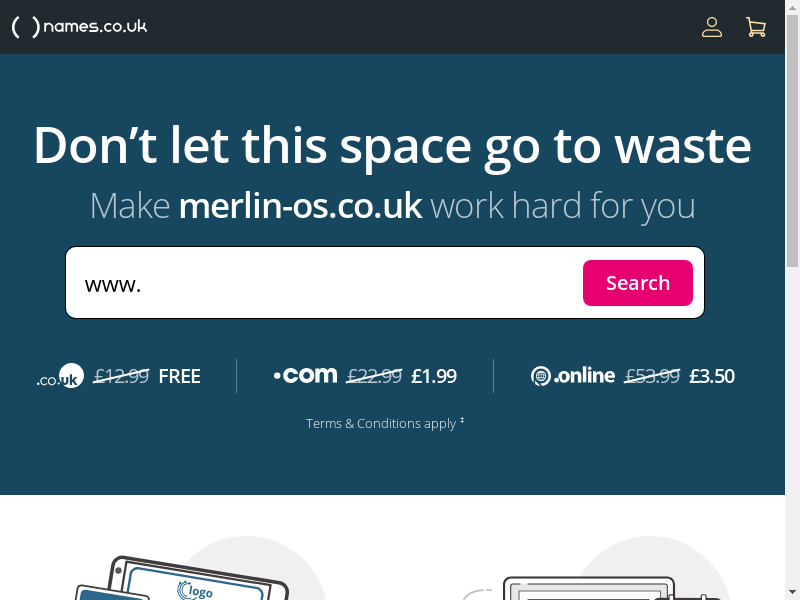Image resolution: width=800 pixels, height=600 pixels.
Task: Click the merlin-os.co.uk domain text
Action: point(301,206)
